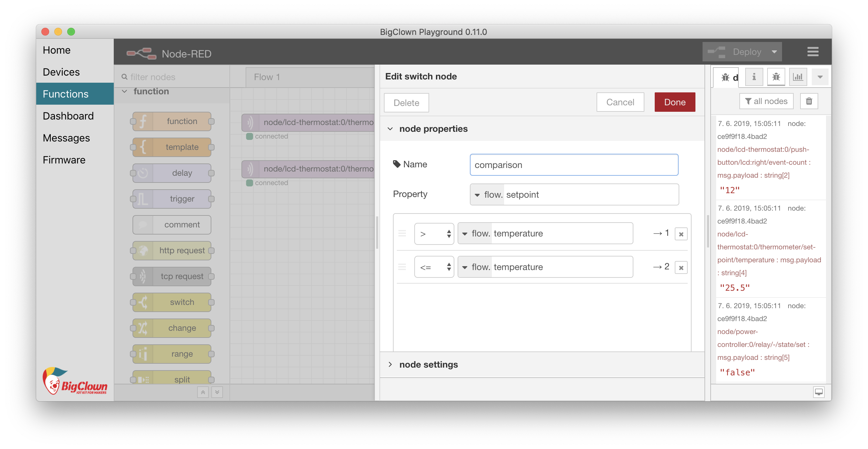Collapse all palette categories arrow
Image resolution: width=868 pixels, height=449 pixels.
click(x=203, y=392)
